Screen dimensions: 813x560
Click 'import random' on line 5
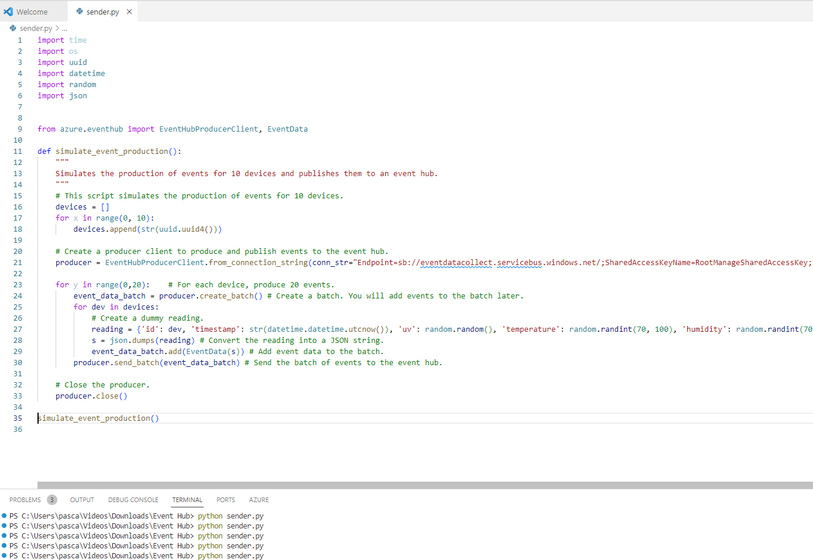(x=67, y=85)
